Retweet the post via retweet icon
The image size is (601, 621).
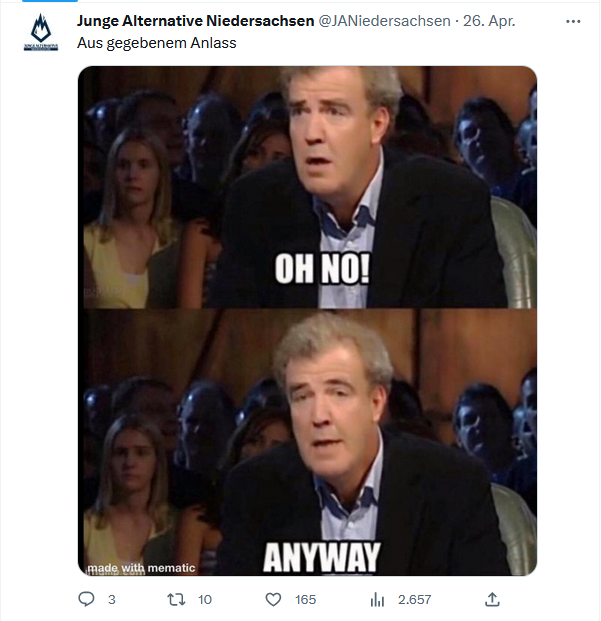click(177, 599)
